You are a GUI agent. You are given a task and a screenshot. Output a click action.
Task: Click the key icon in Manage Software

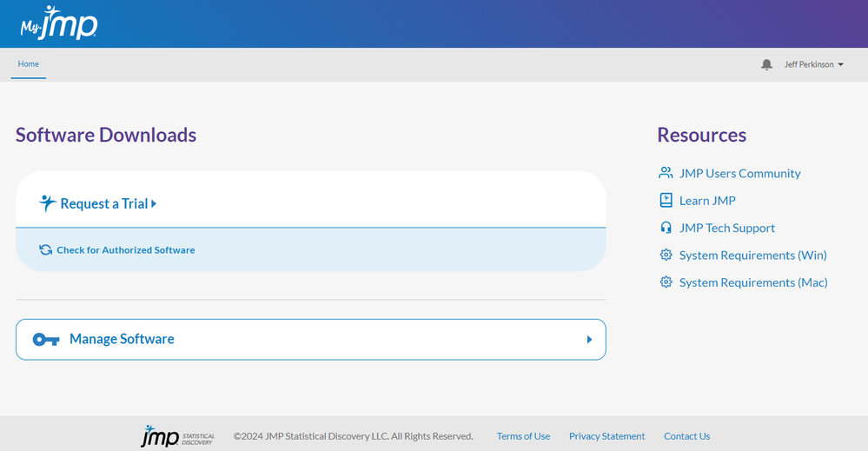click(x=46, y=339)
